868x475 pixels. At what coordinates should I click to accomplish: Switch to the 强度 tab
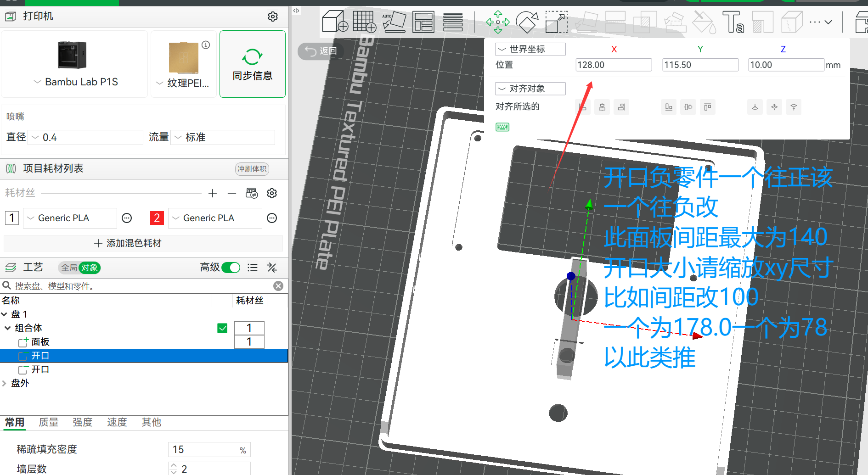tap(83, 422)
